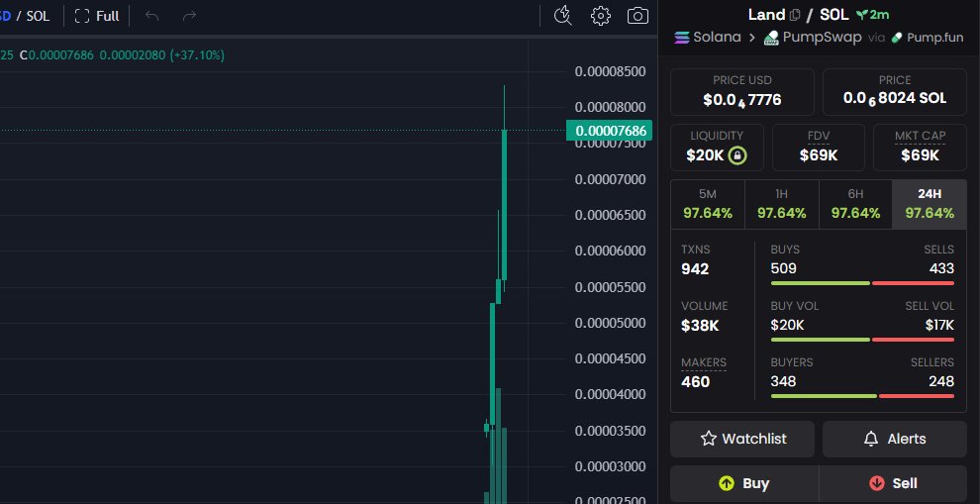The image size is (980, 504).
Task: Click the BUY VOL $20K value
Action: 788,325
